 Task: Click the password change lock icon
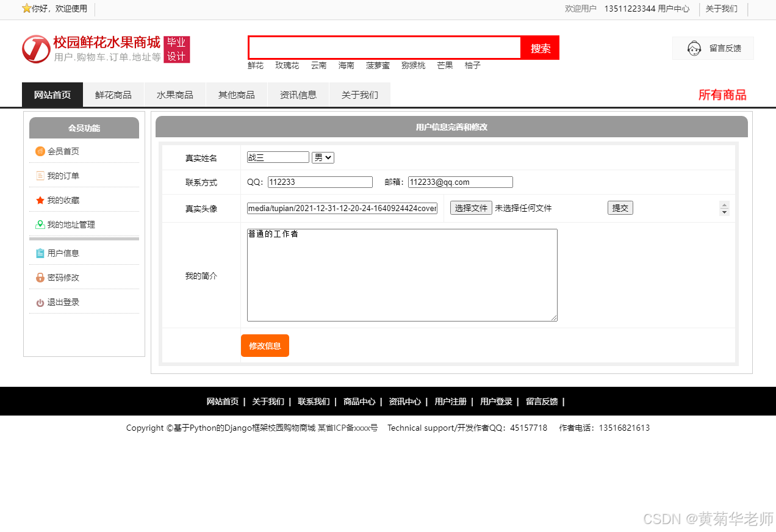click(40, 278)
